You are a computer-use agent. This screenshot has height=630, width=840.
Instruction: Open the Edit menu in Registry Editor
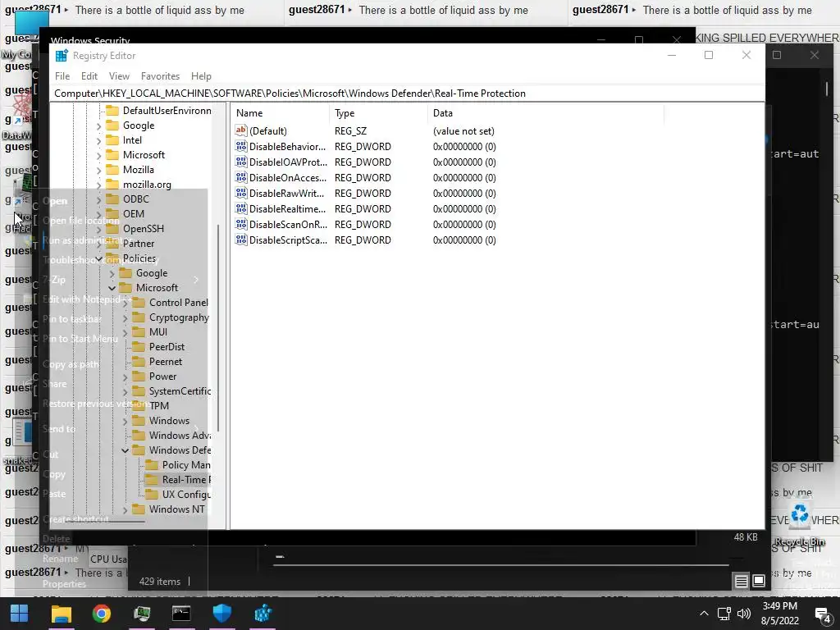[89, 76]
